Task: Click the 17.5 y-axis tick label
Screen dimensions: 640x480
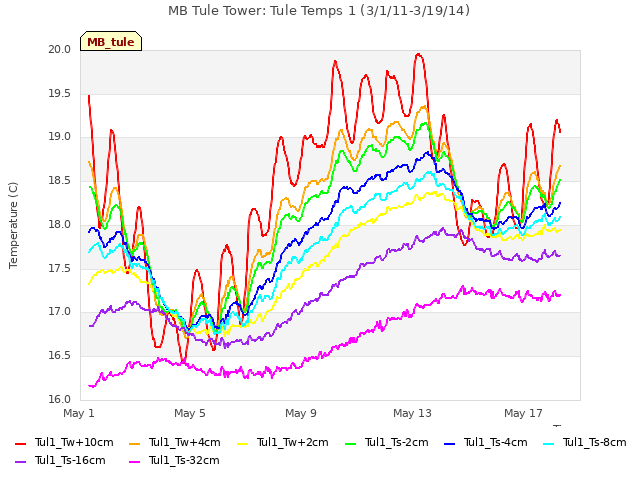Action: pyautogui.click(x=60, y=268)
